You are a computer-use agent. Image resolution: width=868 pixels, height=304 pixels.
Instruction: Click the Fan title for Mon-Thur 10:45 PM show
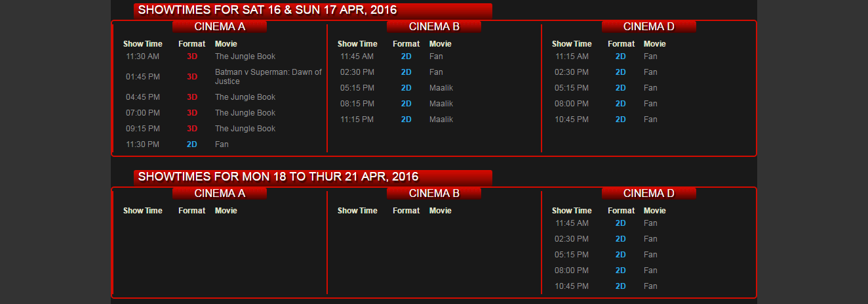(x=650, y=286)
